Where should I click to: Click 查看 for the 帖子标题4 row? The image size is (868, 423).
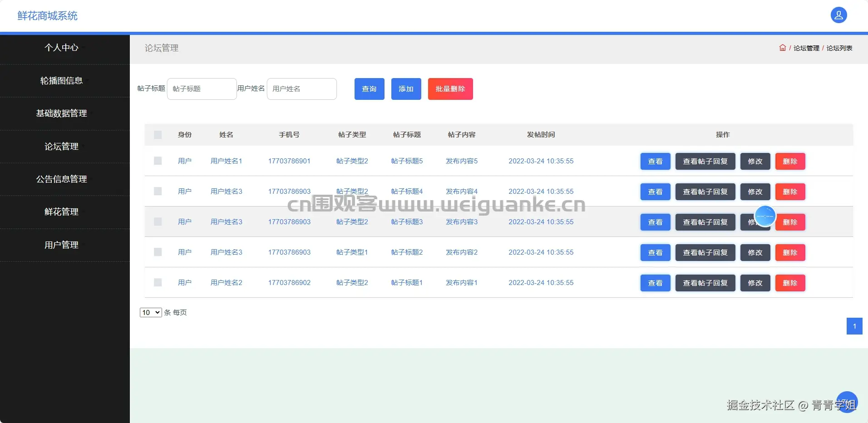[x=656, y=192]
